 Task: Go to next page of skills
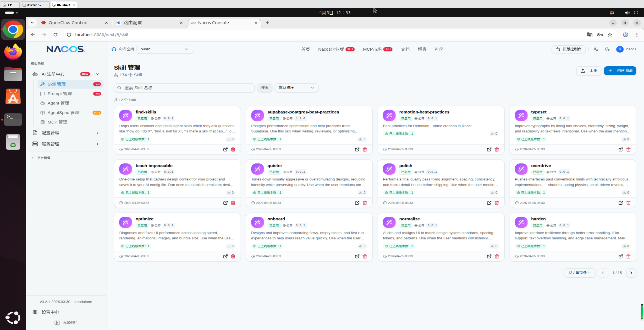631,273
